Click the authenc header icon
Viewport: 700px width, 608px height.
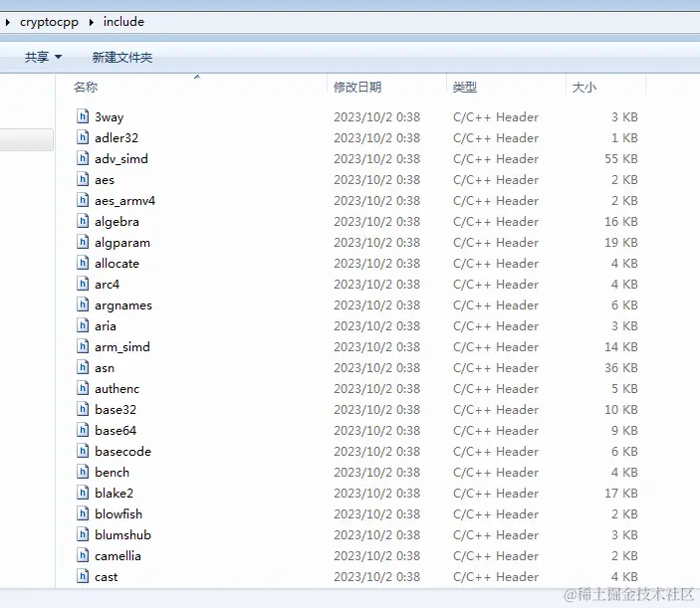(83, 388)
